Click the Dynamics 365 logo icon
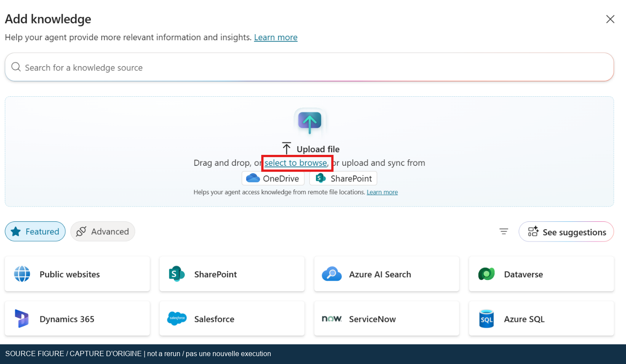Viewport: 626px width, 364px height. pos(21,318)
